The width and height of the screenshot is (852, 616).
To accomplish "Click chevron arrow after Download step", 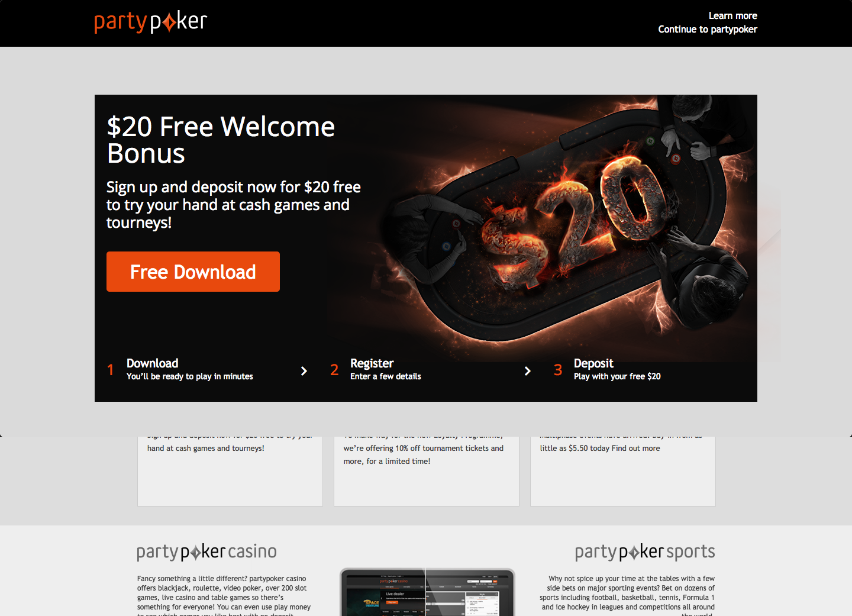I will 304,371.
